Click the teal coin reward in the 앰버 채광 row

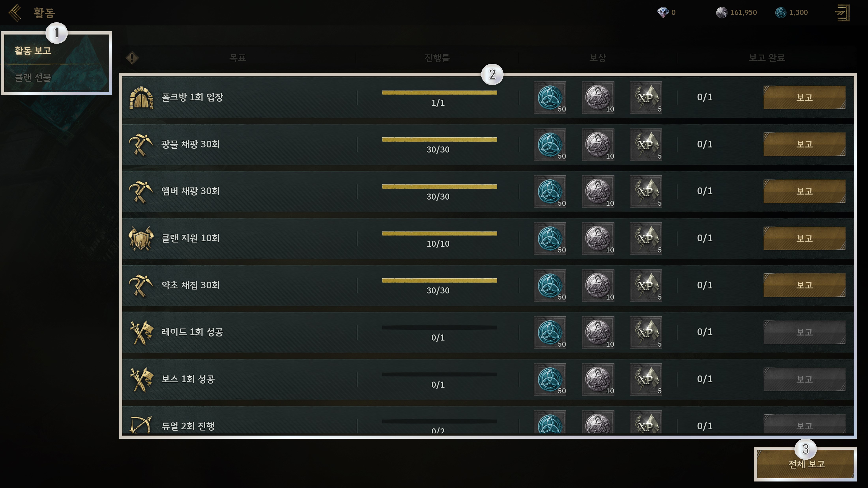pyautogui.click(x=550, y=191)
